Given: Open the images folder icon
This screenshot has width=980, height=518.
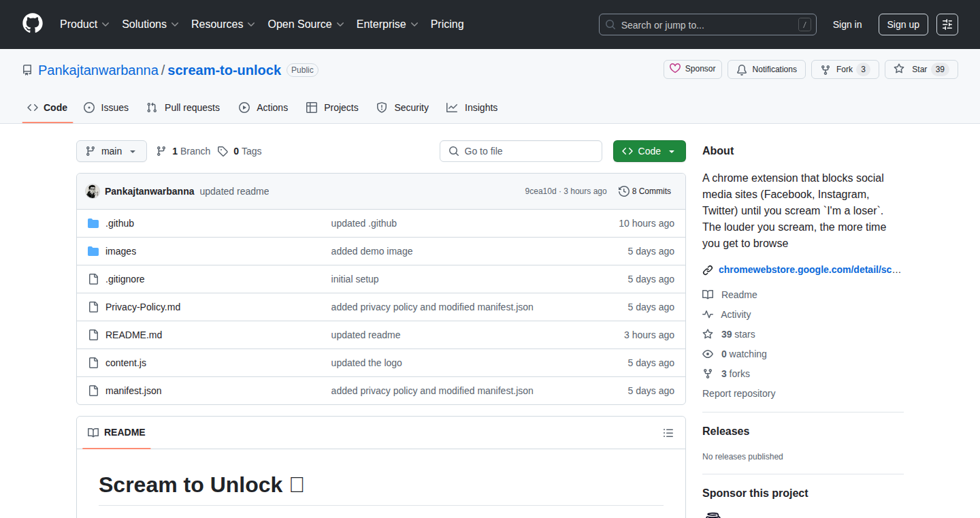Looking at the screenshot, I should [93, 251].
